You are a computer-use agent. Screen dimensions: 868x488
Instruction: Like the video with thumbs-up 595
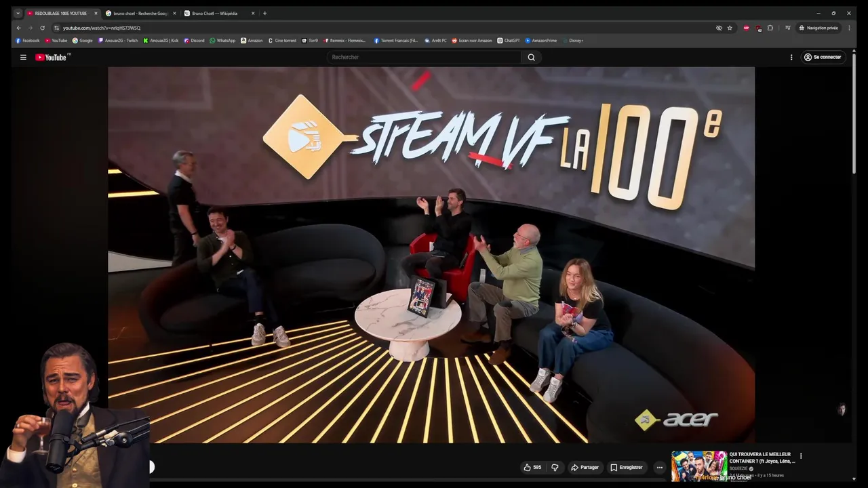[532, 468]
